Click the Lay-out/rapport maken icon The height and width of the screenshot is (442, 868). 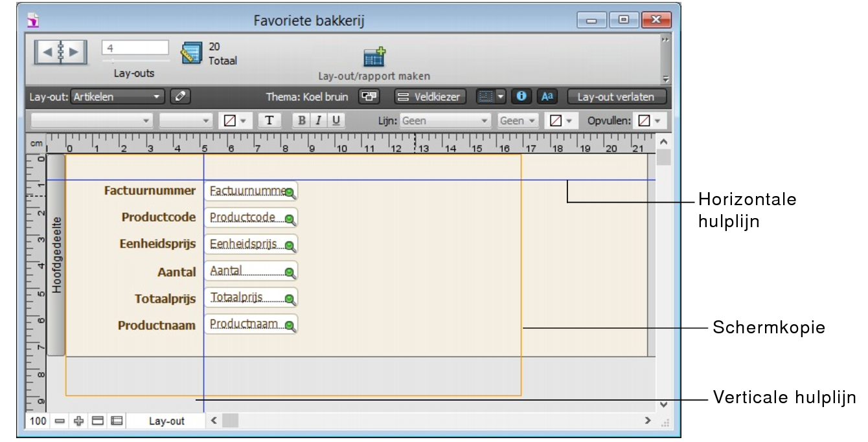(374, 57)
